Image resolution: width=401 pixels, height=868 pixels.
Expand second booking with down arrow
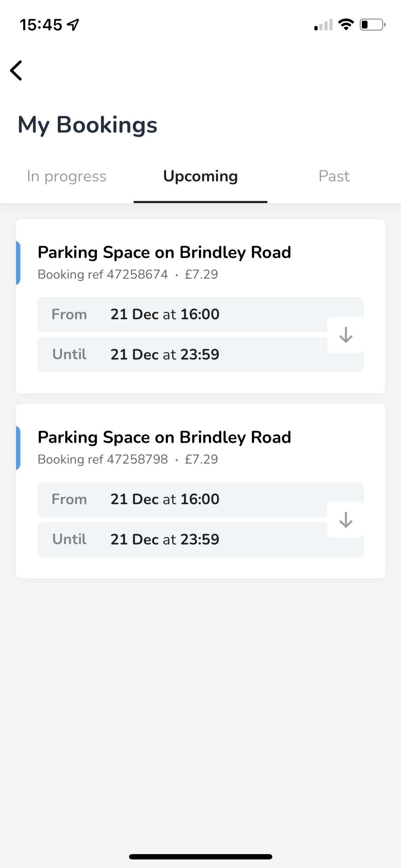(x=345, y=520)
